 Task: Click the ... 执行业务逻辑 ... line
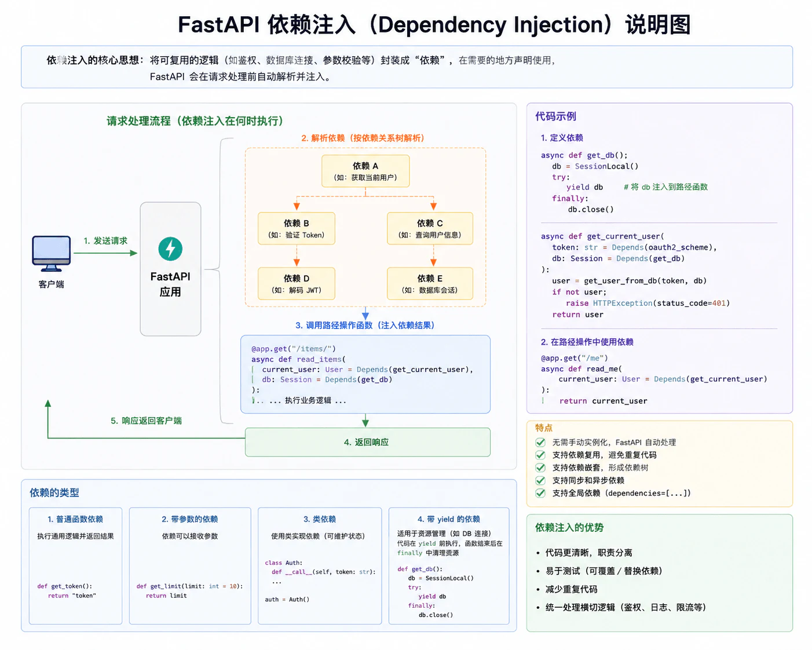tap(308, 400)
